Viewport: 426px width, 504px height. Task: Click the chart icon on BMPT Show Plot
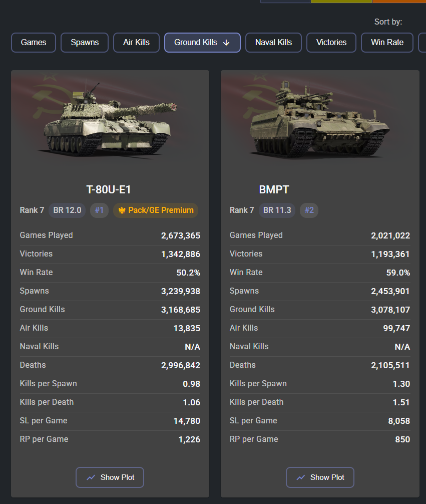(301, 477)
